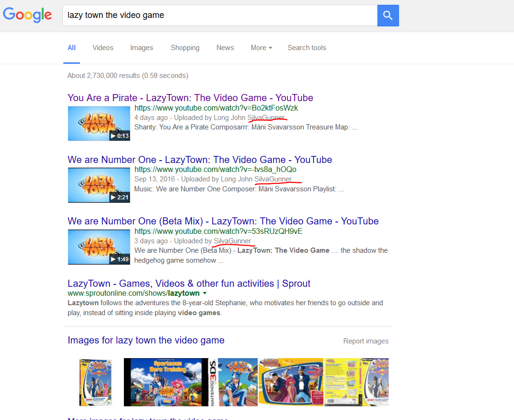Image resolution: width=514 pixels, height=420 pixels.
Task: Play the 2:21 We are Number One thumbnail
Action: [x=99, y=185]
